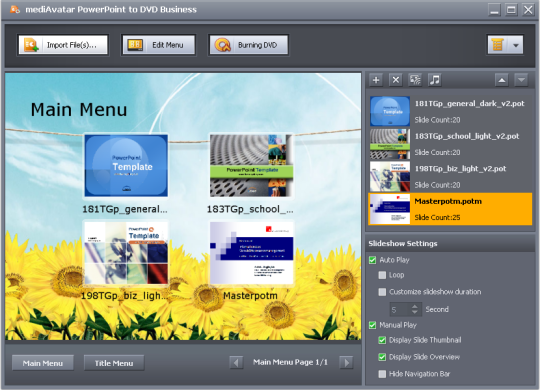Increase seconds with the stepper up arrow
Image resolution: width=540 pixels, height=390 pixels.
coord(415,306)
